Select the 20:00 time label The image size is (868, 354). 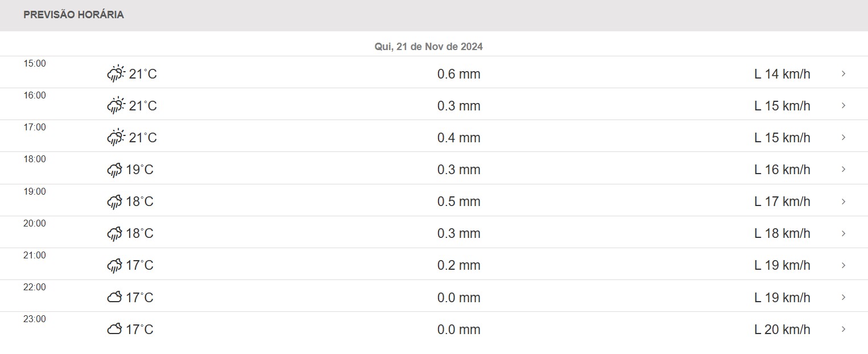35,223
